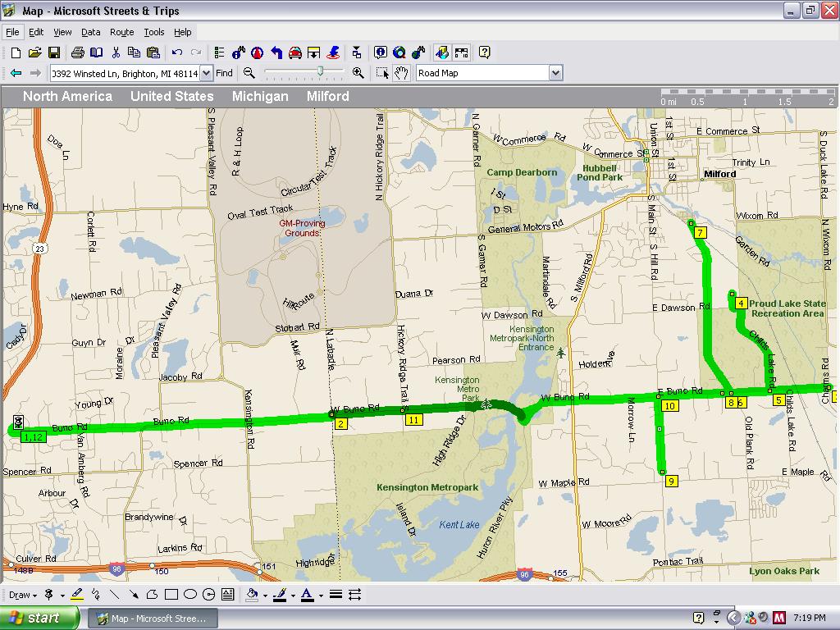Select the Pushpin drawing tool

pos(48,595)
